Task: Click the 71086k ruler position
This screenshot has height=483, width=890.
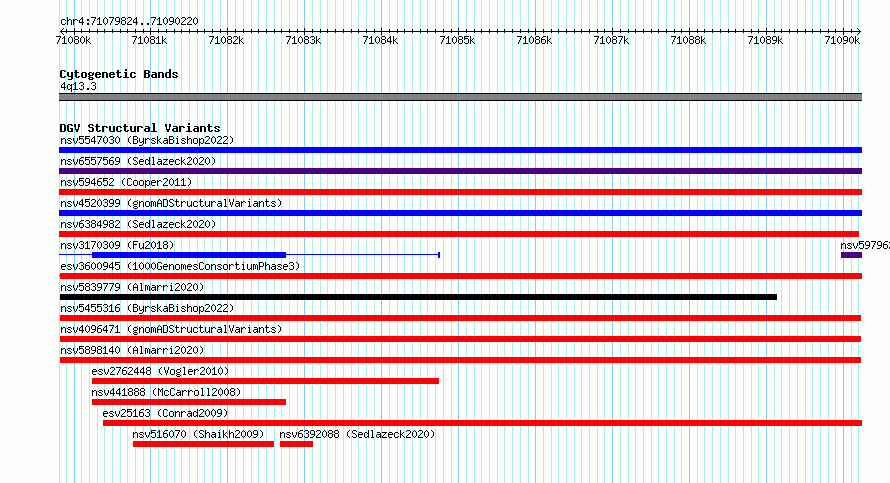Action: 534,40
